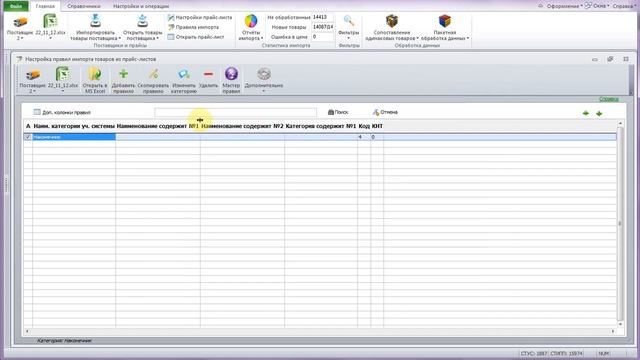Toggle Доп. колонки правил option
640x360 pixels.
(x=62, y=112)
